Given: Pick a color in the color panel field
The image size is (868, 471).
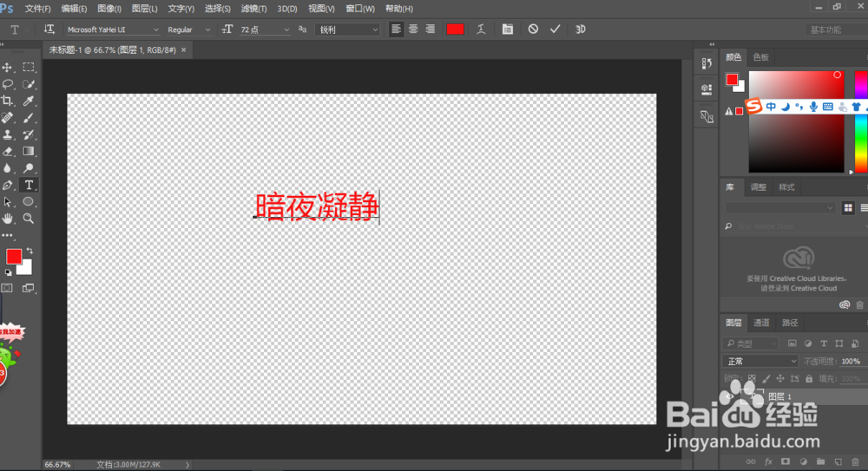Looking at the screenshot, I should pos(796,121).
